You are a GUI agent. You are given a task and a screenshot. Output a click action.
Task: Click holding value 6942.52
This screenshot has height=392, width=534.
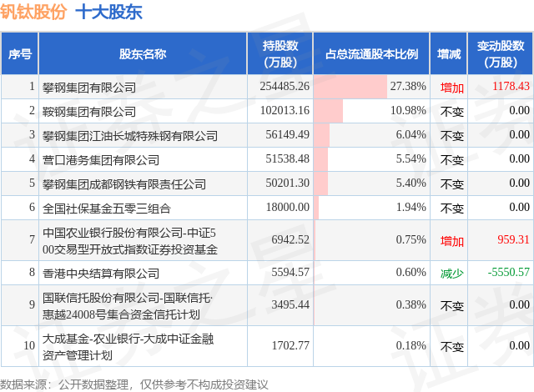290,239
